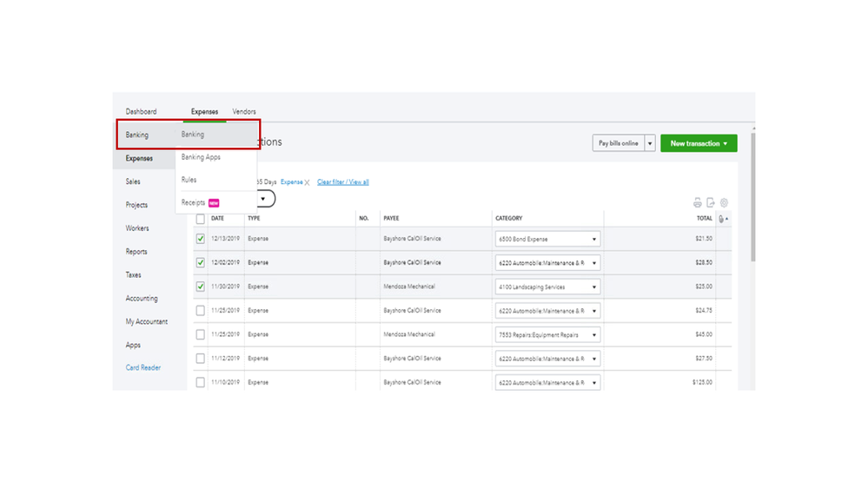Open Apps in the sidebar
The height and width of the screenshot is (488, 868).
[133, 346]
